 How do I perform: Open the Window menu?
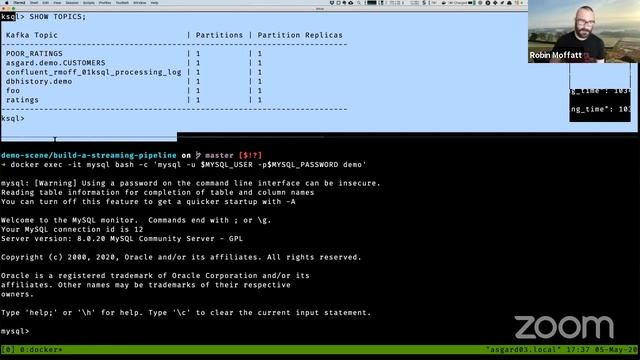(140, 3)
